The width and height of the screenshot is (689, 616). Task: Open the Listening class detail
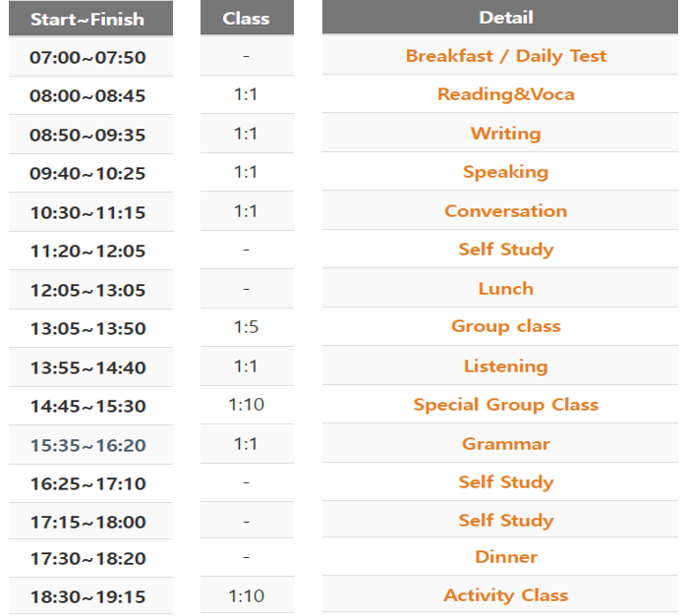pyautogui.click(x=505, y=366)
